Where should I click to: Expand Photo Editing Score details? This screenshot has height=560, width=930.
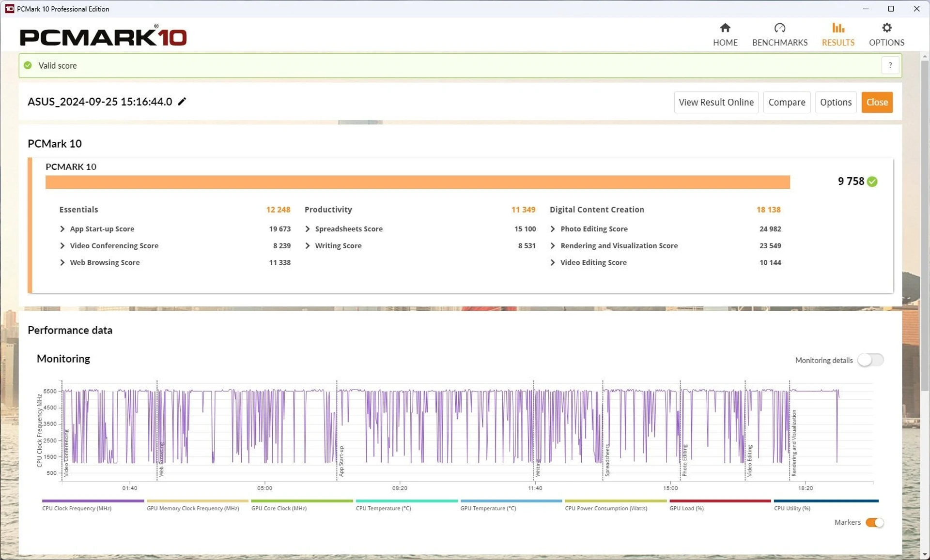tap(553, 229)
